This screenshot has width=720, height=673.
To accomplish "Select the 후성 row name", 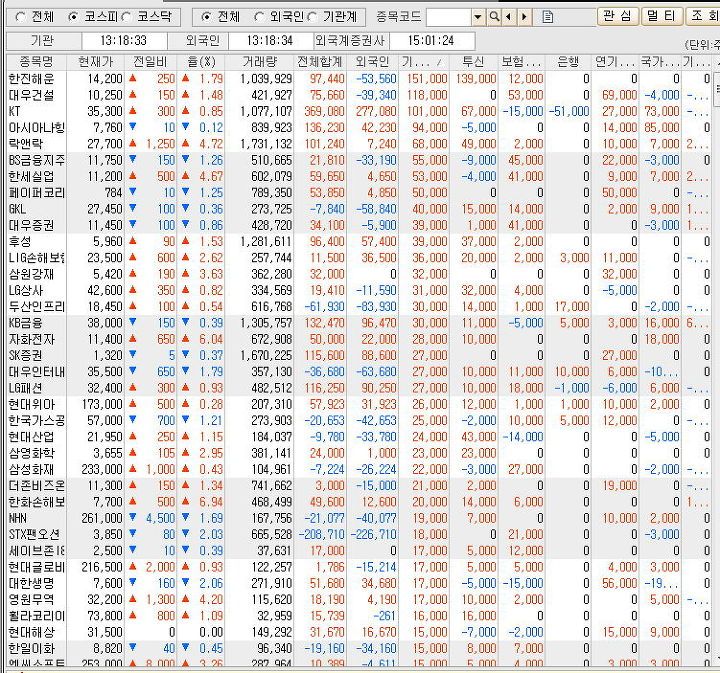I will point(20,241).
